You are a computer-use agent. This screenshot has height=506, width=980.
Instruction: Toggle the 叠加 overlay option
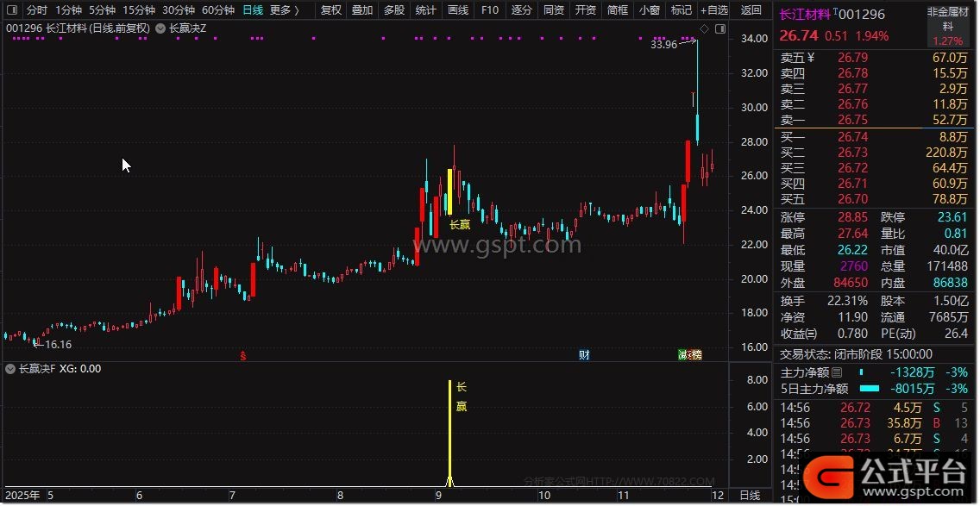(362, 10)
